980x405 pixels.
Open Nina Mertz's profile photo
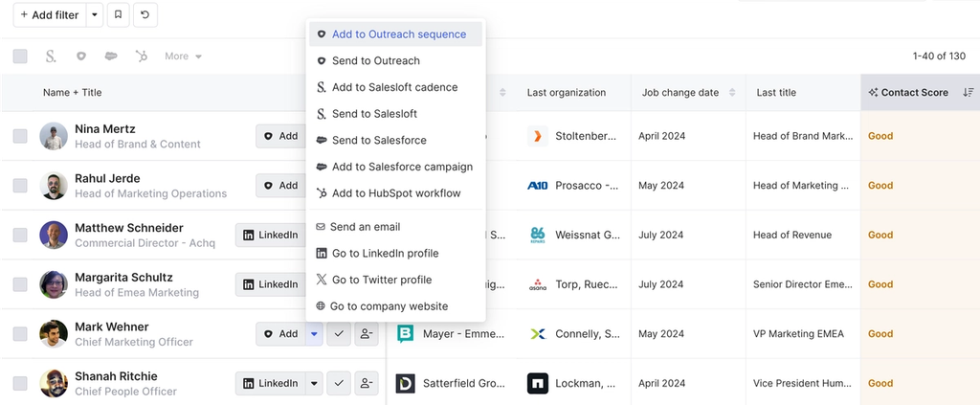pyautogui.click(x=54, y=136)
